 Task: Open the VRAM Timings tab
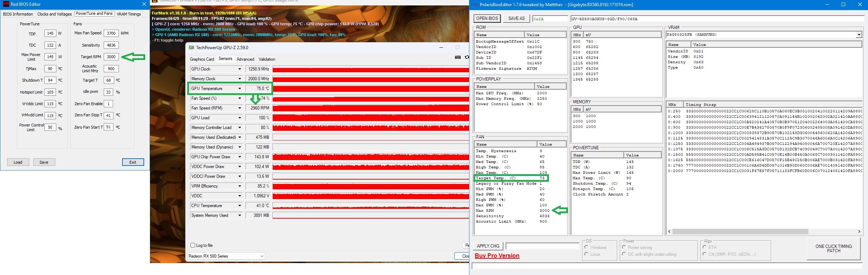click(129, 14)
